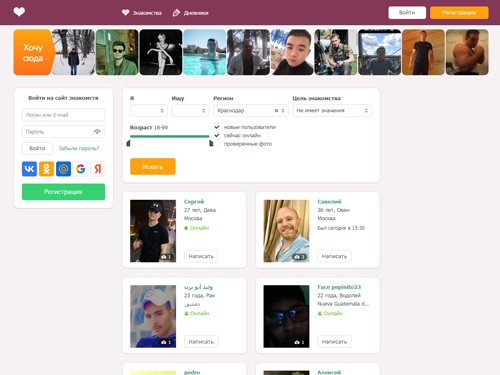Open the Забыли пароль? link
Image resolution: width=500 pixels, height=375 pixels.
tap(79, 148)
